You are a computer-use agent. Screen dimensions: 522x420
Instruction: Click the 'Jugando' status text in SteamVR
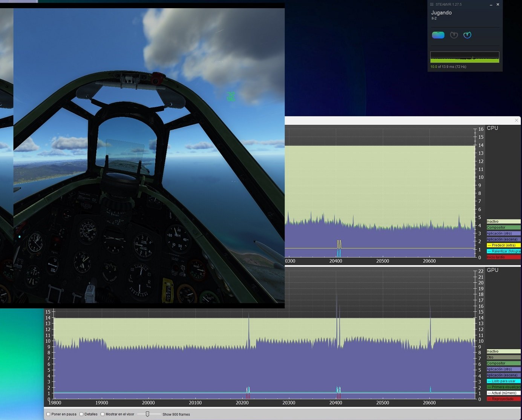coord(441,13)
